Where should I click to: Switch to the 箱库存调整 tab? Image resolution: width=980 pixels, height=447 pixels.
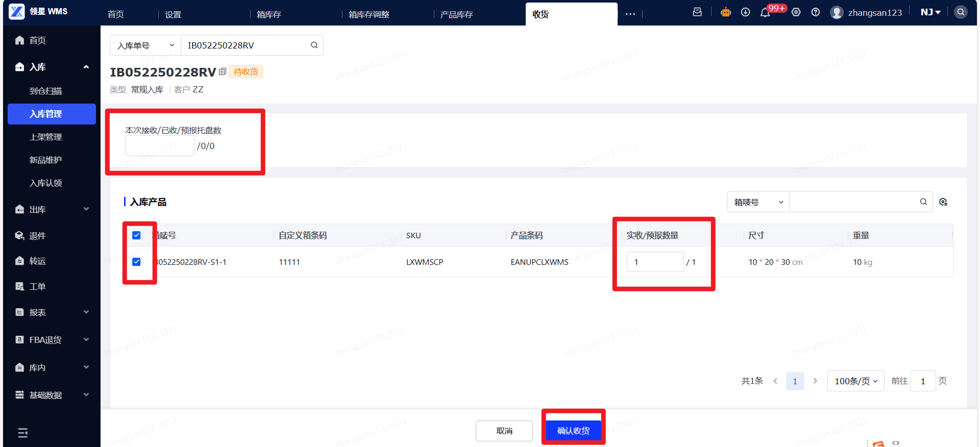[369, 14]
